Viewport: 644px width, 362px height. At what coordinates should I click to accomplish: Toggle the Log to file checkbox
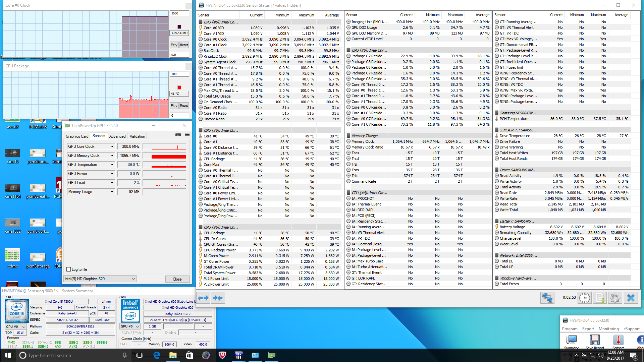[x=69, y=269]
